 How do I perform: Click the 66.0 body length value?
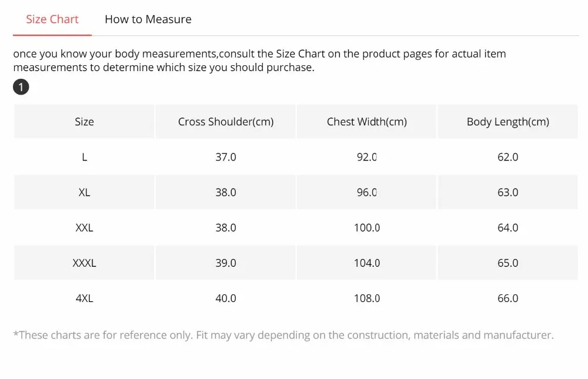[x=508, y=298]
